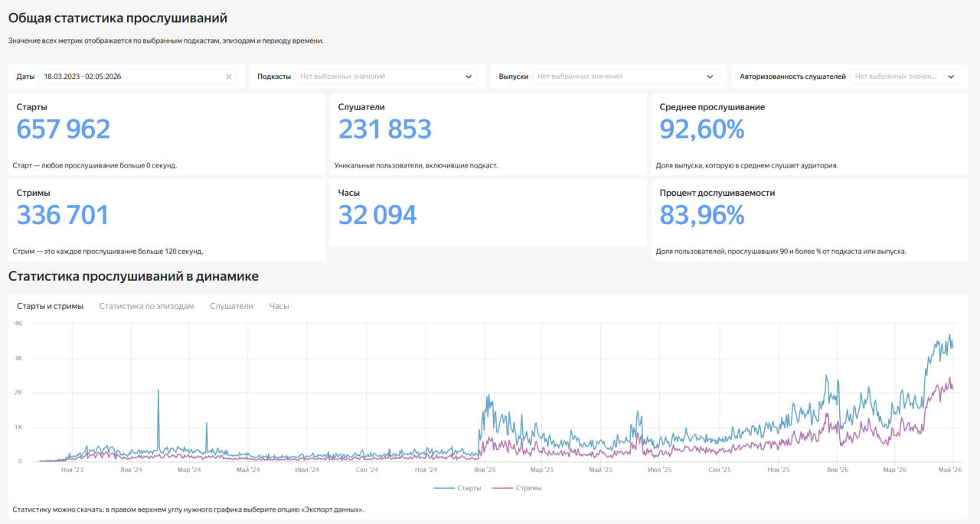Click the Процент дослушиваемости value 83,96%

(x=702, y=215)
